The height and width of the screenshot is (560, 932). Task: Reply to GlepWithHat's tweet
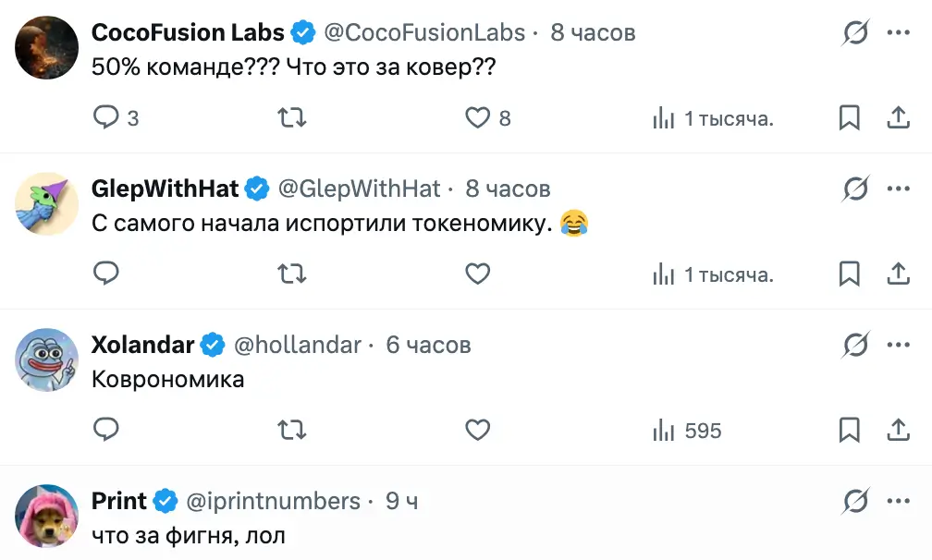pos(107,274)
